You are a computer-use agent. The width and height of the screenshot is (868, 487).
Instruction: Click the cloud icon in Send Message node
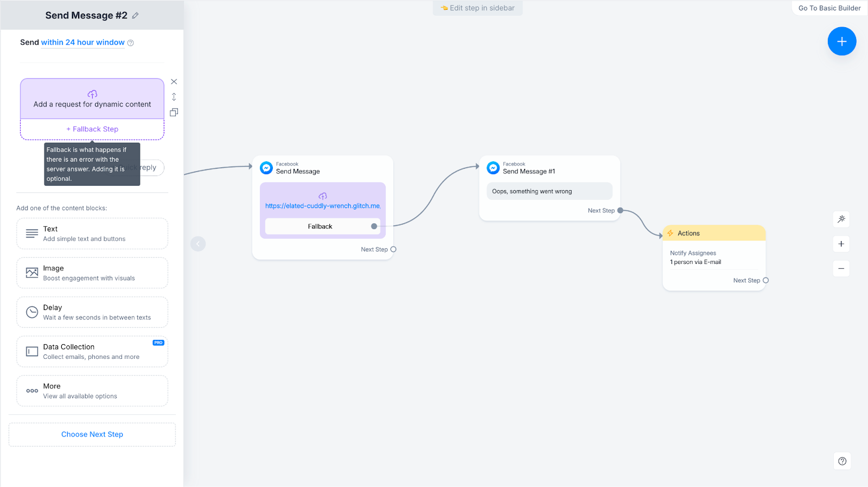tap(323, 196)
